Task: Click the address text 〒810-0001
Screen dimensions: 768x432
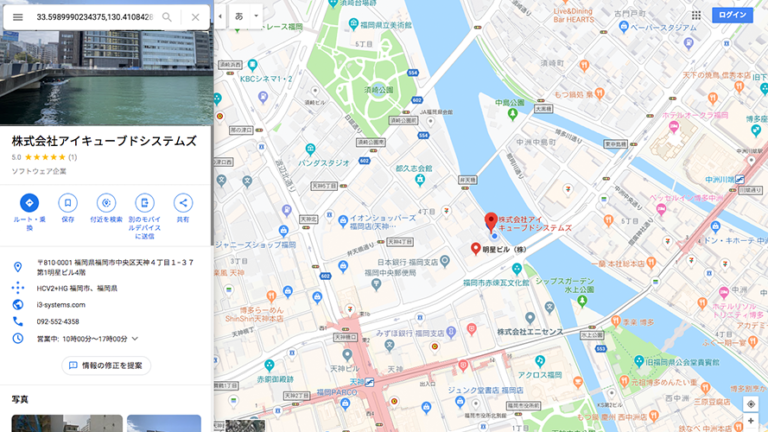Action: [115, 267]
